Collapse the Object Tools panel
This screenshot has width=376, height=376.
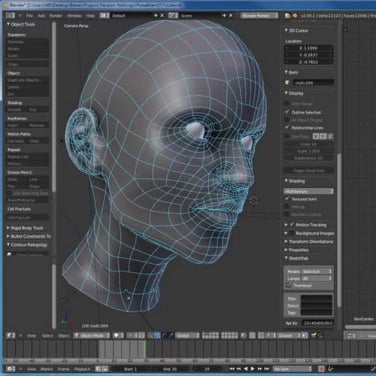(9, 24)
